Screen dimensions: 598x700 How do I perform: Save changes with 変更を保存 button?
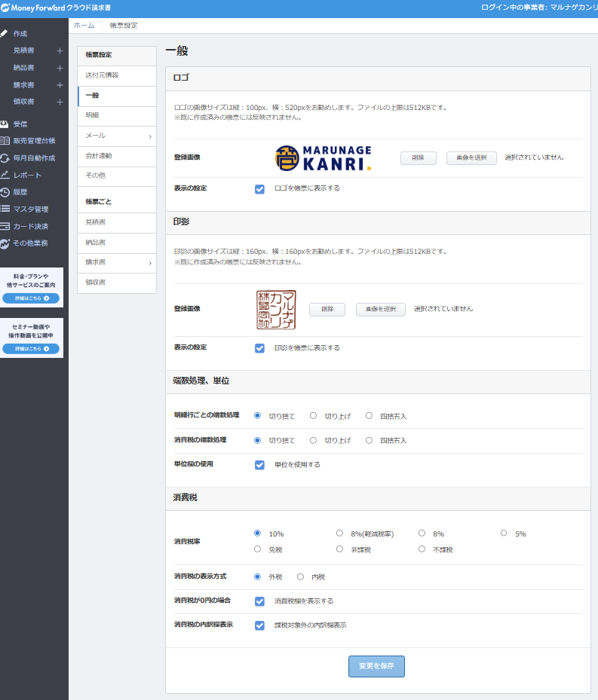[x=376, y=666]
